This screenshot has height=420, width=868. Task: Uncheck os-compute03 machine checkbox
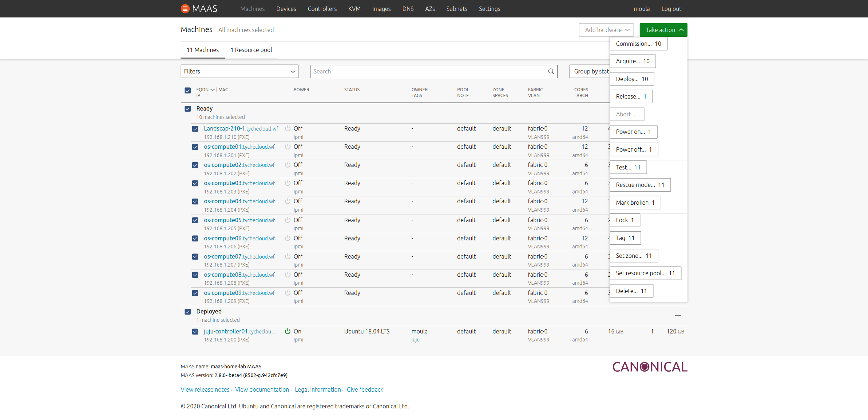(195, 183)
